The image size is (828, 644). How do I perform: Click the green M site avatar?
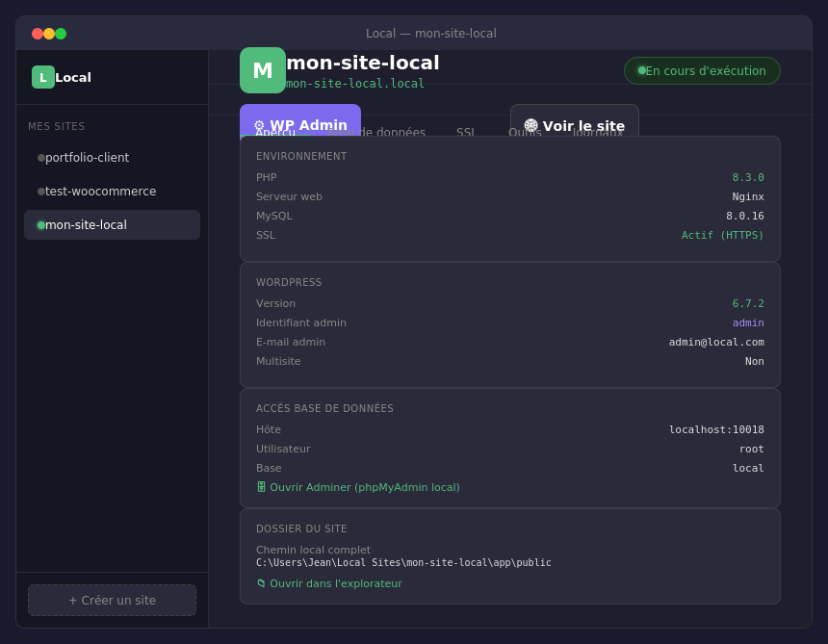coord(263,70)
